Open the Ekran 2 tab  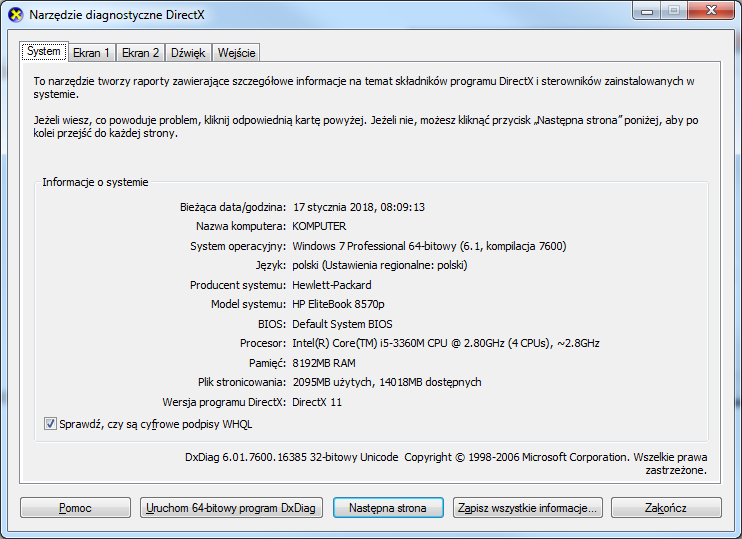coord(141,53)
